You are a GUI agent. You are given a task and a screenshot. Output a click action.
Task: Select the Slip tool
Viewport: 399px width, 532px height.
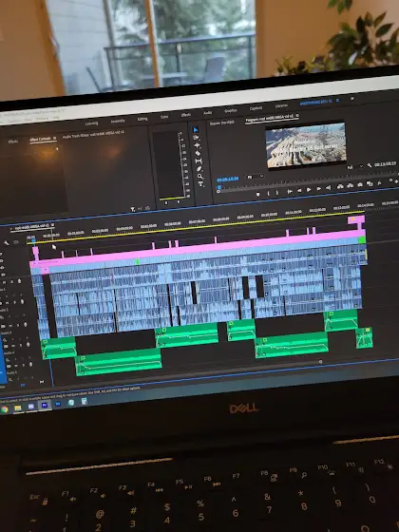[x=199, y=161]
